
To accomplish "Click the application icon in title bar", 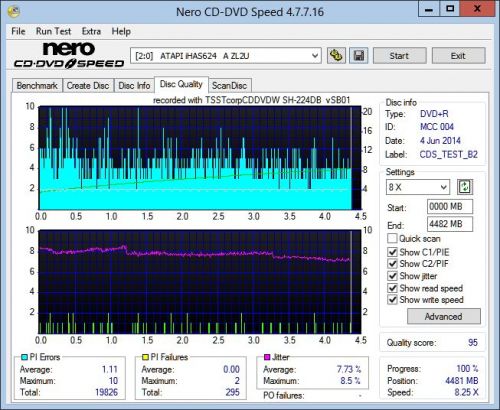I will pyautogui.click(x=13, y=12).
